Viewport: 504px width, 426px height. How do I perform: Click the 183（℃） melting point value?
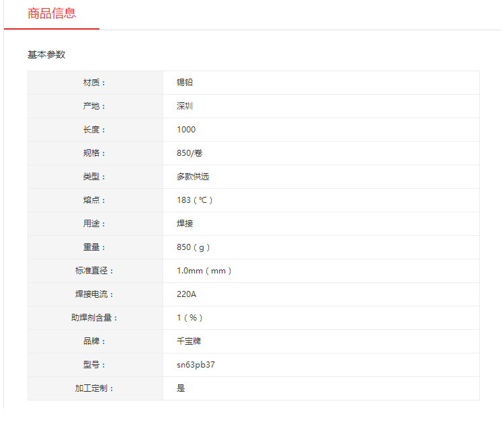[x=195, y=200]
